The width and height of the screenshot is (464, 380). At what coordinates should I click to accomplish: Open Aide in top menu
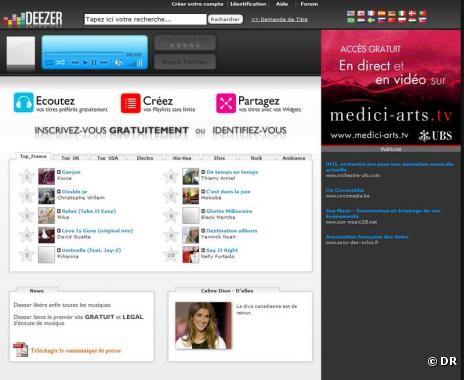pyautogui.click(x=282, y=4)
